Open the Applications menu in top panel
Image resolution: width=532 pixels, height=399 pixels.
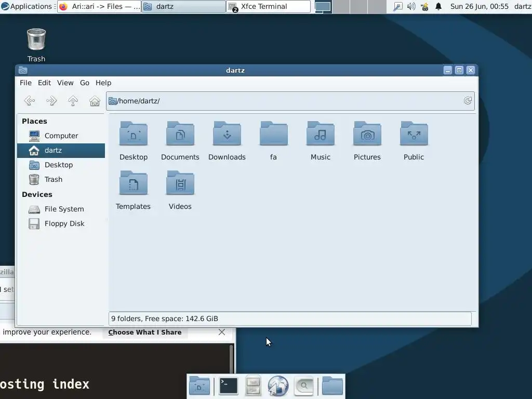point(27,6)
